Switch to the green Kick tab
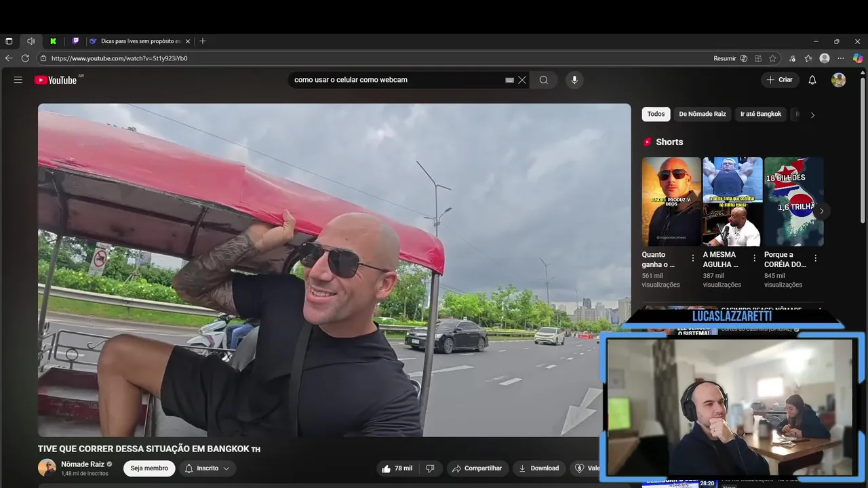 53,41
